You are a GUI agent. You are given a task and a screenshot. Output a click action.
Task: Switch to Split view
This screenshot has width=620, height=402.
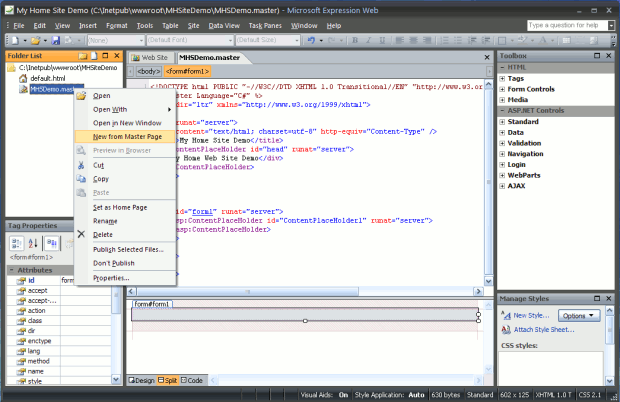click(167, 380)
